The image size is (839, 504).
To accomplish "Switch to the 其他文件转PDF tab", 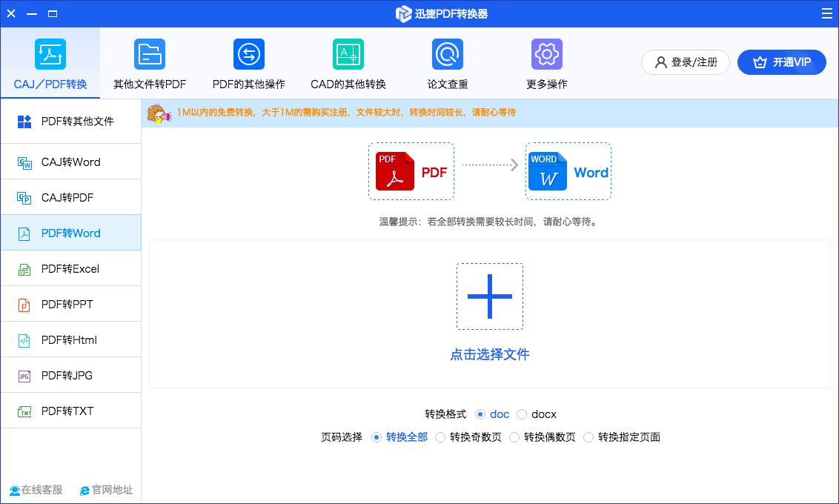I will click(x=149, y=62).
